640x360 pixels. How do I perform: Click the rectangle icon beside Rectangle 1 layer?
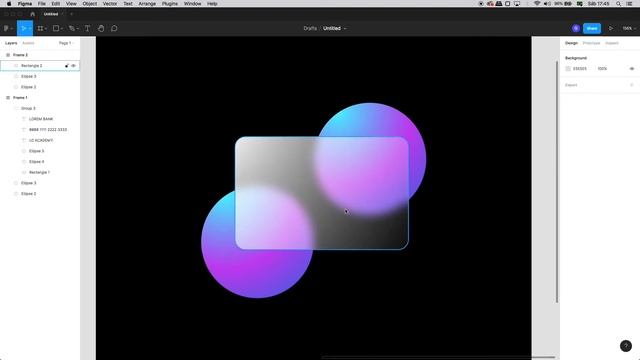24,172
